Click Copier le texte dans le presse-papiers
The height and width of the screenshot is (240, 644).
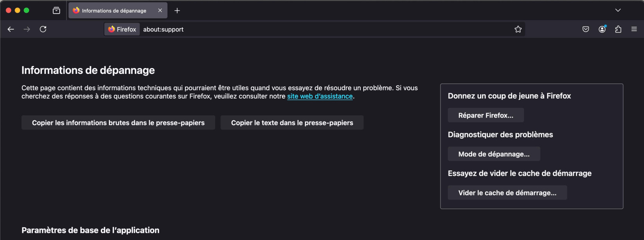point(292,123)
